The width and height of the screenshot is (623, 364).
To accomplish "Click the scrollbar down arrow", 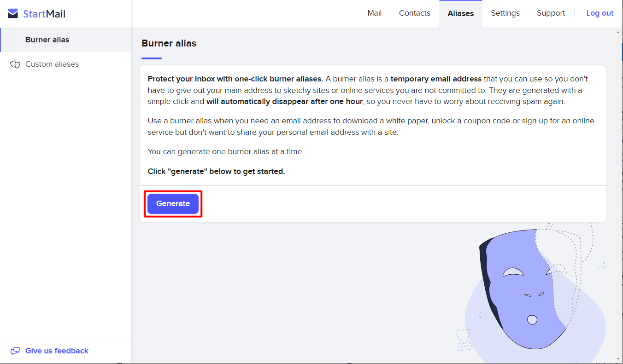I will (x=619, y=359).
